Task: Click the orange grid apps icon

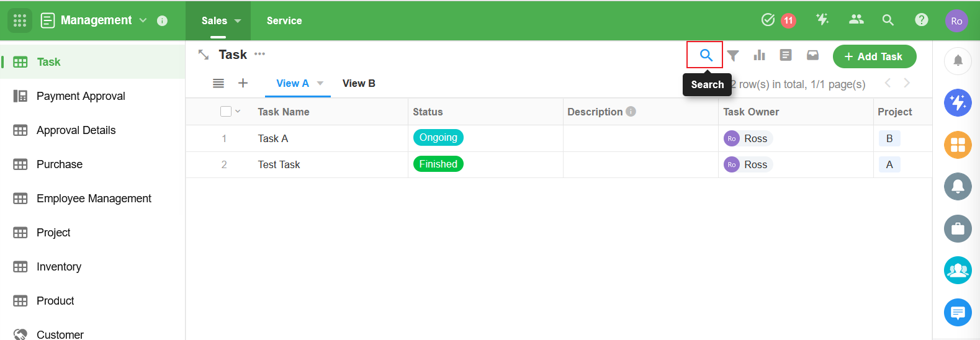Action: pyautogui.click(x=957, y=145)
